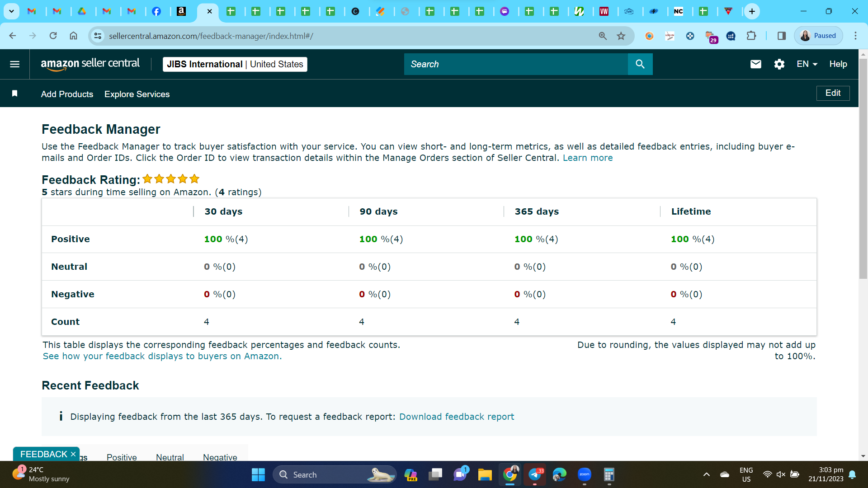Open the messages envelope icon
This screenshot has height=488, width=868.
pos(755,64)
